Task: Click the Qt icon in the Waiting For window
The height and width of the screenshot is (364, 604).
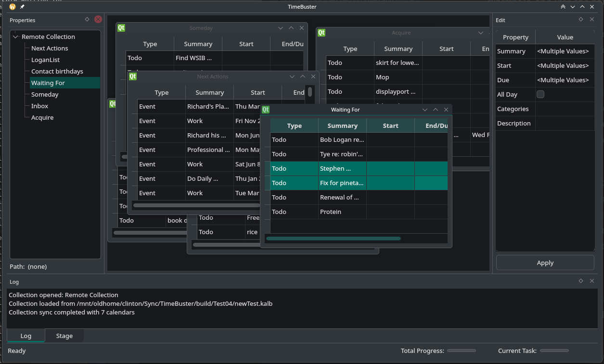Action: [x=266, y=110]
